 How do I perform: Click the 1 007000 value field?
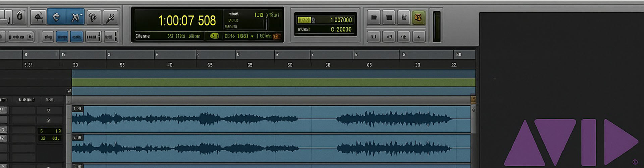pos(341,20)
